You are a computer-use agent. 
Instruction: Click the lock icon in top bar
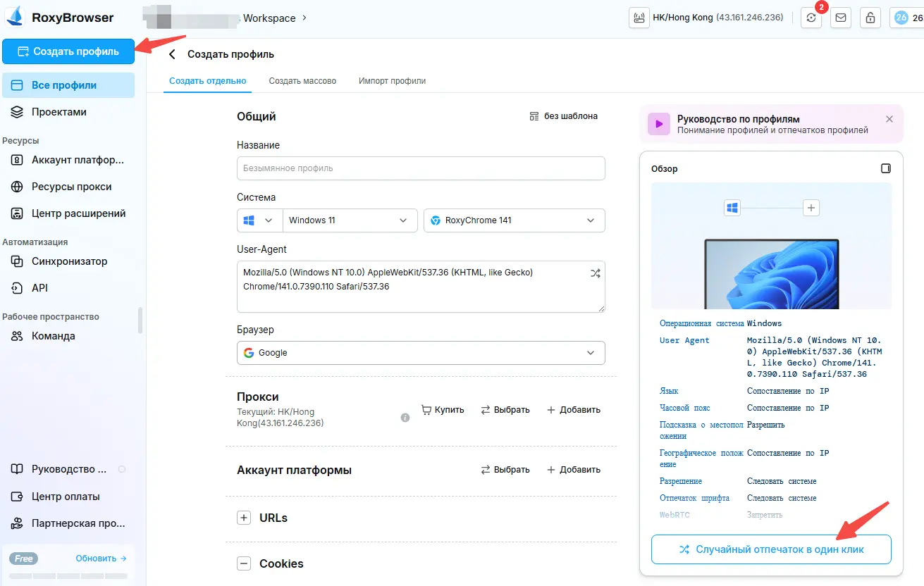pos(870,18)
